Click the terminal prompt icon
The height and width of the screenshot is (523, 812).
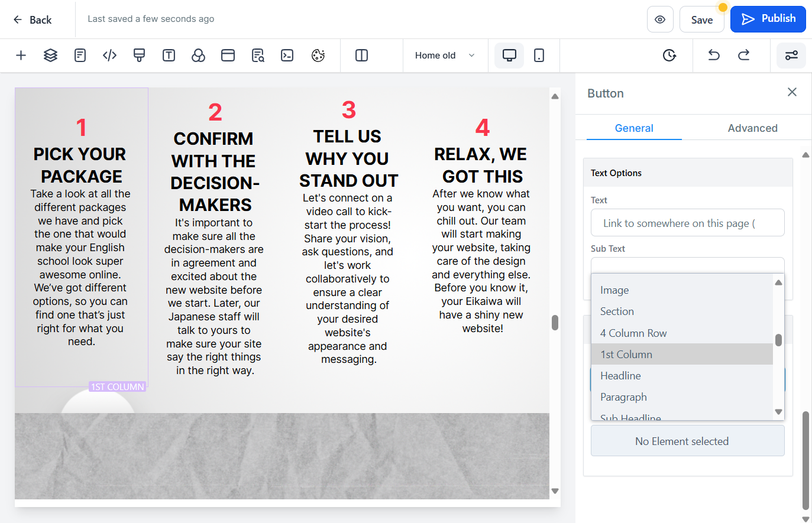click(287, 56)
